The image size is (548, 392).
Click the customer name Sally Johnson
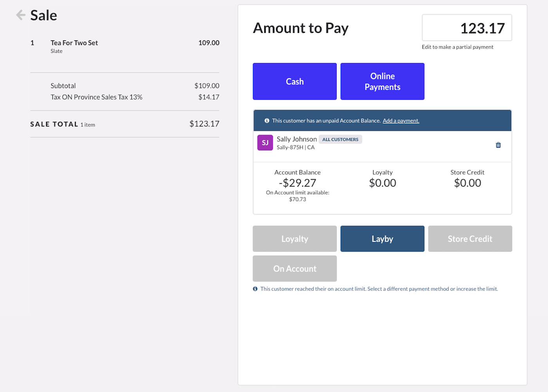pyautogui.click(x=297, y=139)
